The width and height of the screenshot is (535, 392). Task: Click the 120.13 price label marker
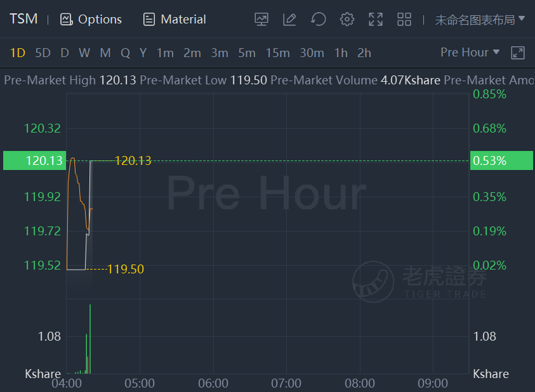(34, 160)
